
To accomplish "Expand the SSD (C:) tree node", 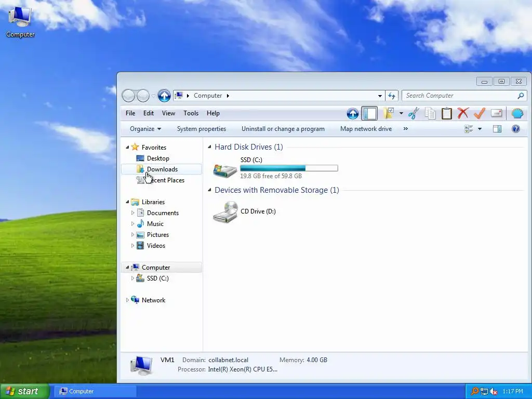I will 132,278.
